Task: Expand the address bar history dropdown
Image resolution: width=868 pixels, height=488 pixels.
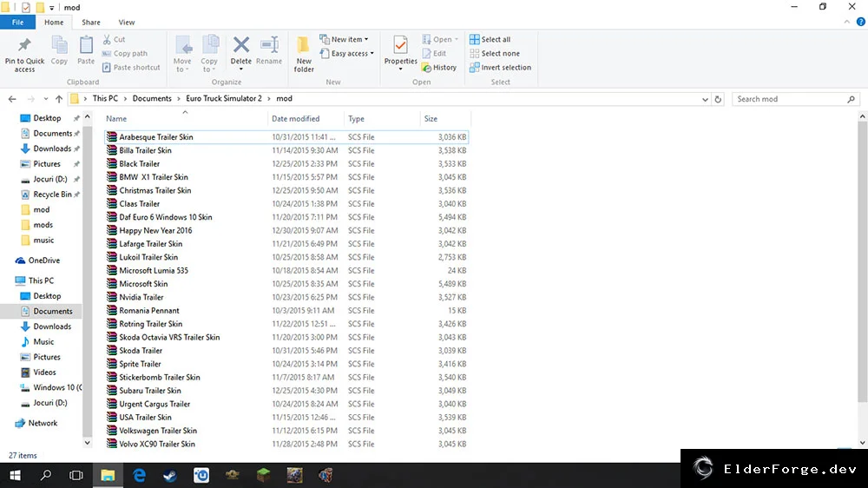Action: [x=705, y=99]
